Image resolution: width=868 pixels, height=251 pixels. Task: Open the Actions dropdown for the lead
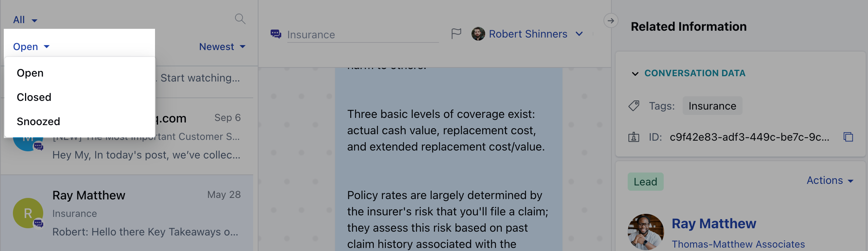[830, 180]
